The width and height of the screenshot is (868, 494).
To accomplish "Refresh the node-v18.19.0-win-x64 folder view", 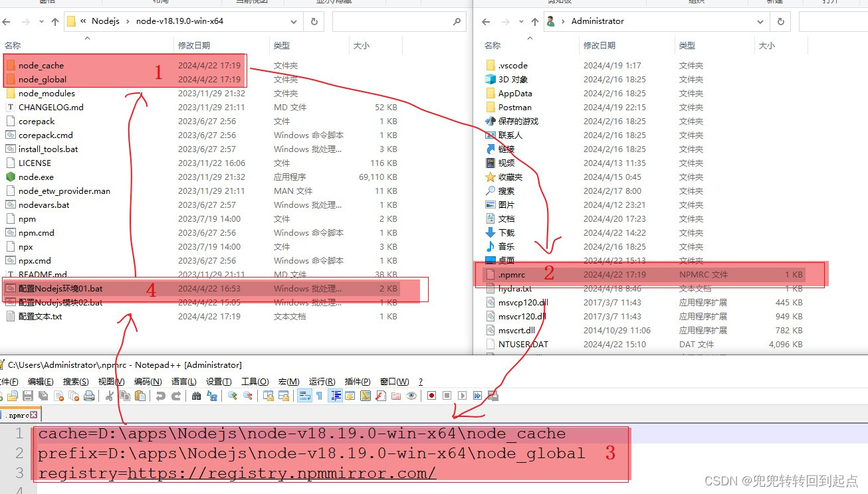I will pyautogui.click(x=314, y=21).
